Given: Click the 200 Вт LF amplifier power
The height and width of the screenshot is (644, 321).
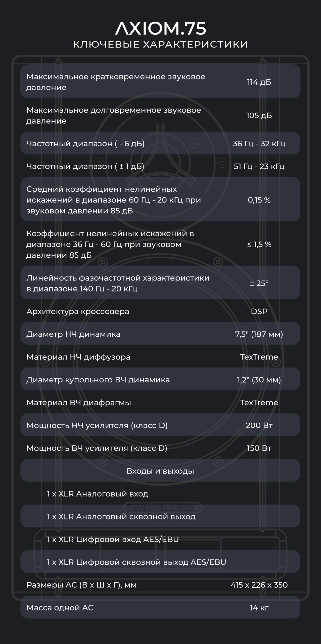Looking at the screenshot, I should pos(259,425).
